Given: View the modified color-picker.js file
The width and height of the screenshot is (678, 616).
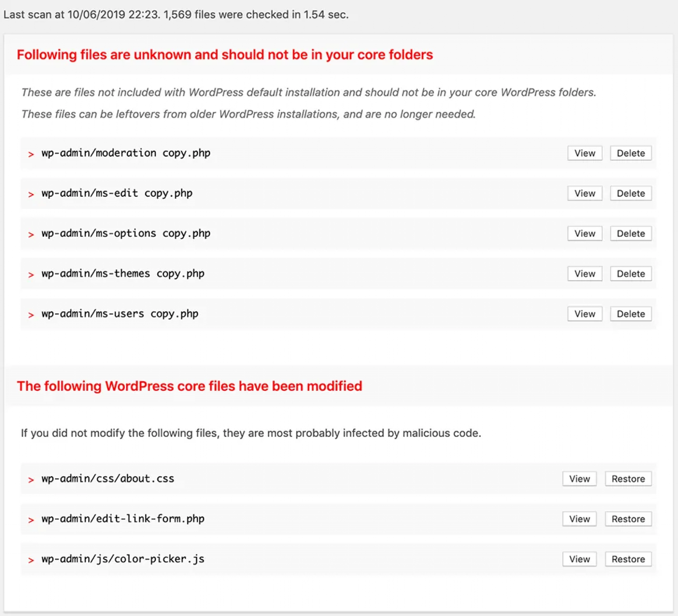Looking at the screenshot, I should [579, 559].
